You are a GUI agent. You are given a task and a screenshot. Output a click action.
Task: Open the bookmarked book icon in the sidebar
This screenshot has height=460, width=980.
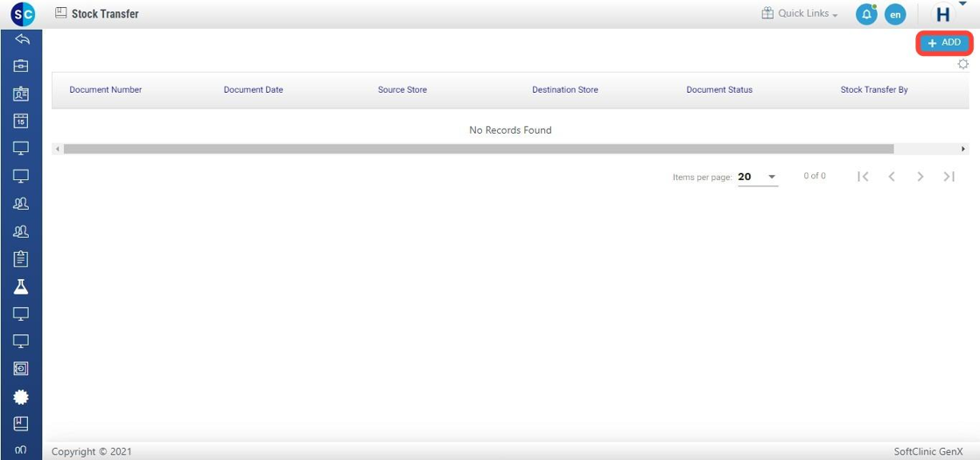(x=21, y=424)
